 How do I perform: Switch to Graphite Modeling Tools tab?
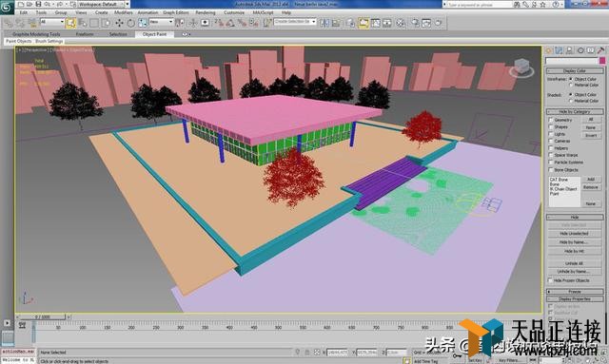click(x=36, y=34)
